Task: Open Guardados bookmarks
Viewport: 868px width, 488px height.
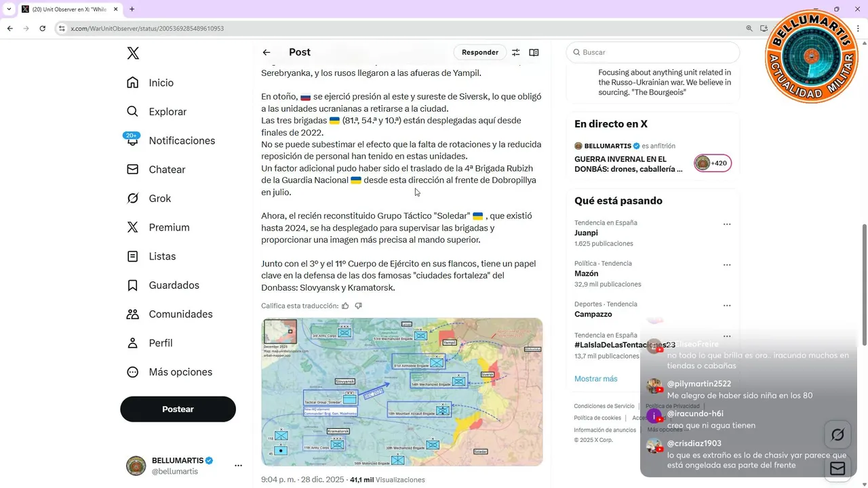Action: (163, 285)
